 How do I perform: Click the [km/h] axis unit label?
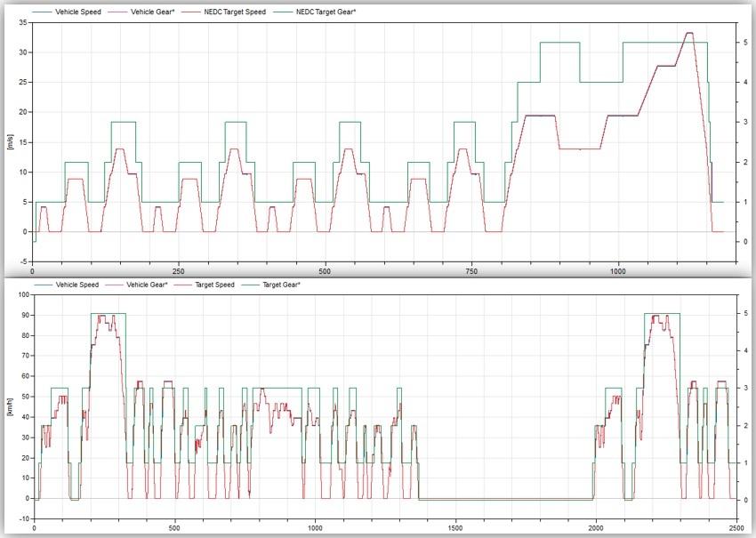11,406
